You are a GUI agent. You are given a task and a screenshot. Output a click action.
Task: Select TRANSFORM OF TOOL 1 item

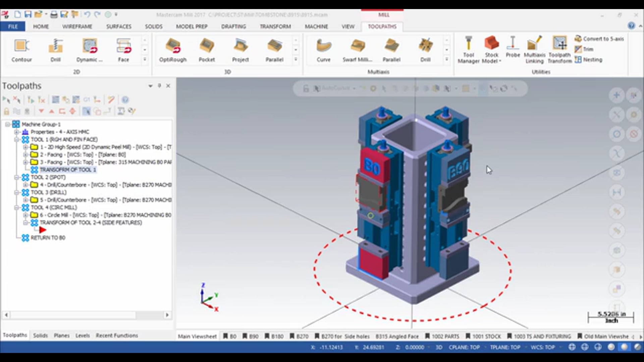tap(68, 170)
